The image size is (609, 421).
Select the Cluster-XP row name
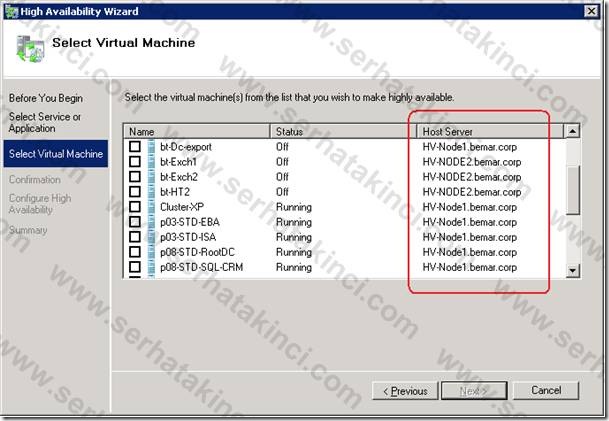[x=182, y=207]
